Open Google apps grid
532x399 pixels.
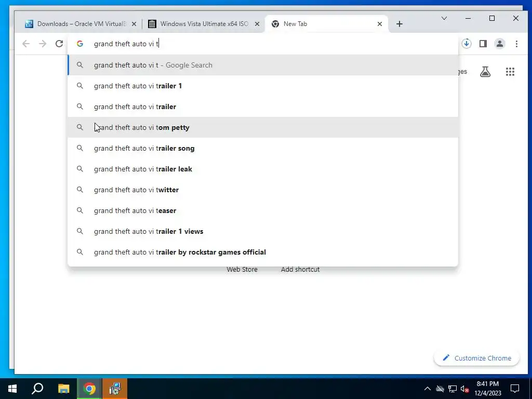[510, 72]
